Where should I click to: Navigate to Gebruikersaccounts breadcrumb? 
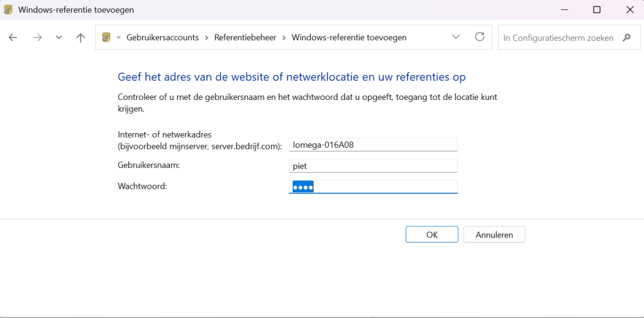(162, 38)
